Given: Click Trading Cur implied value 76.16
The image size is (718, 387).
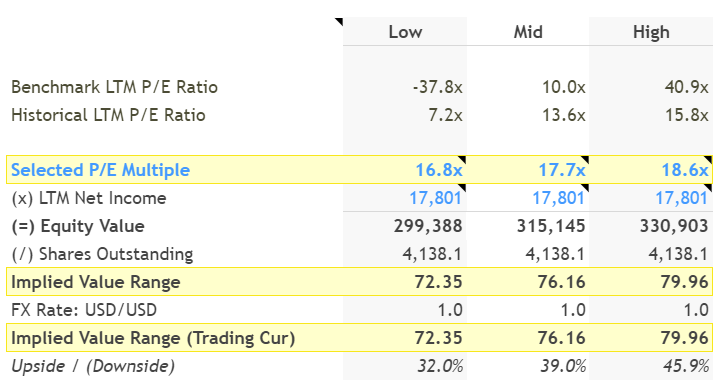Looking at the screenshot, I should click(561, 338).
